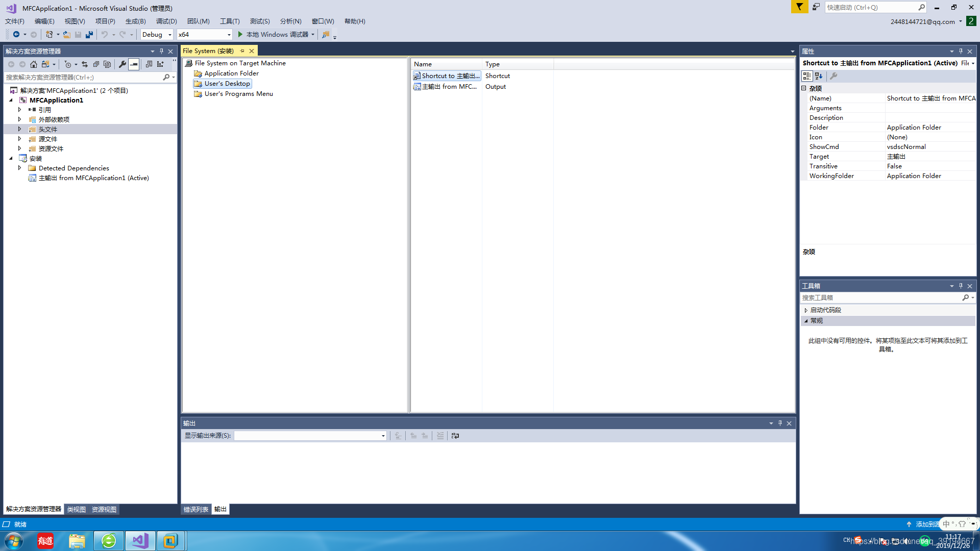Click the Pending Changes filter clock icon
980x551 pixels.
[x=68, y=64]
